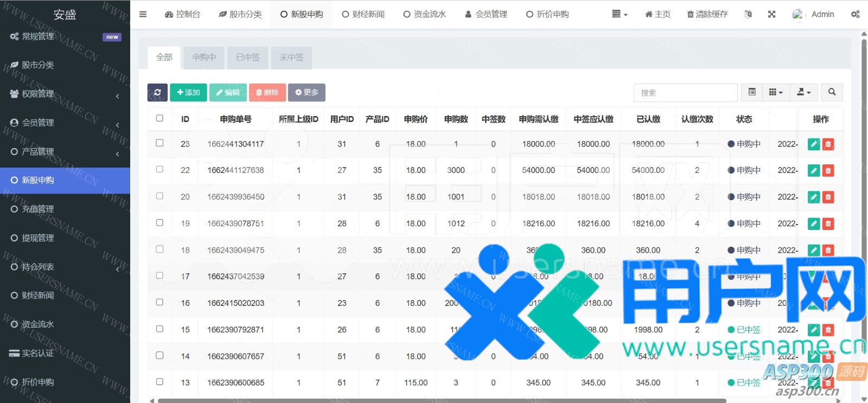
Task: Click the 搜索 search input field
Action: 685,93
